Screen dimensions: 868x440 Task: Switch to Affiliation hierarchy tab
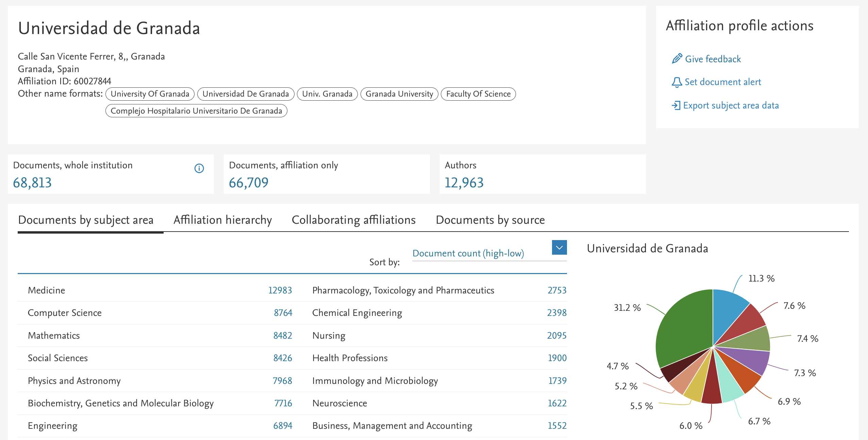pos(223,220)
